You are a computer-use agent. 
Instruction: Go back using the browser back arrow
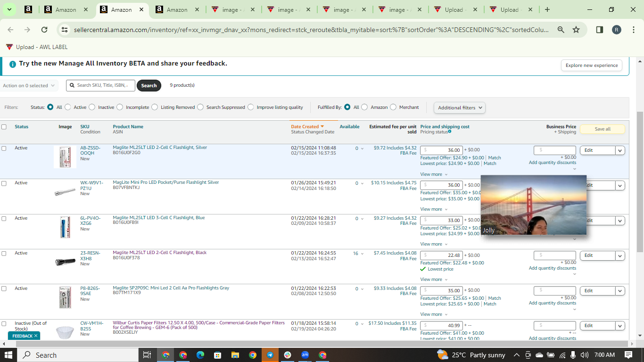tap(10, 30)
